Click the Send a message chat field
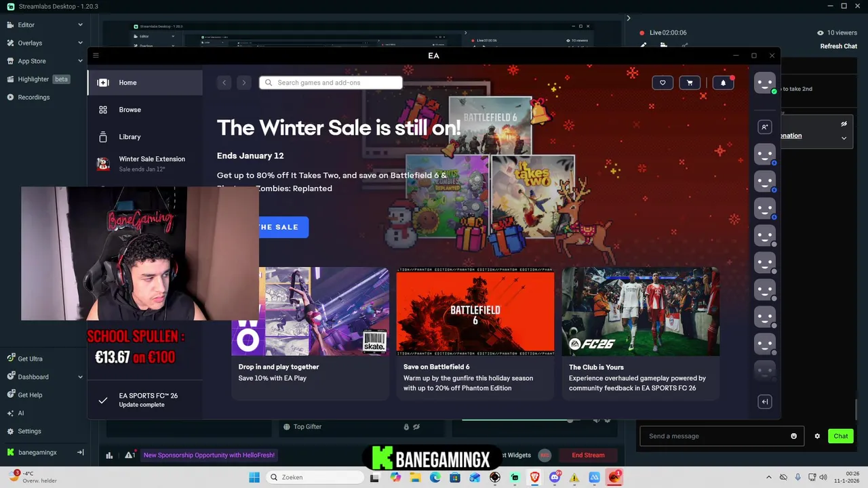The height and width of the screenshot is (488, 868). [x=722, y=436]
